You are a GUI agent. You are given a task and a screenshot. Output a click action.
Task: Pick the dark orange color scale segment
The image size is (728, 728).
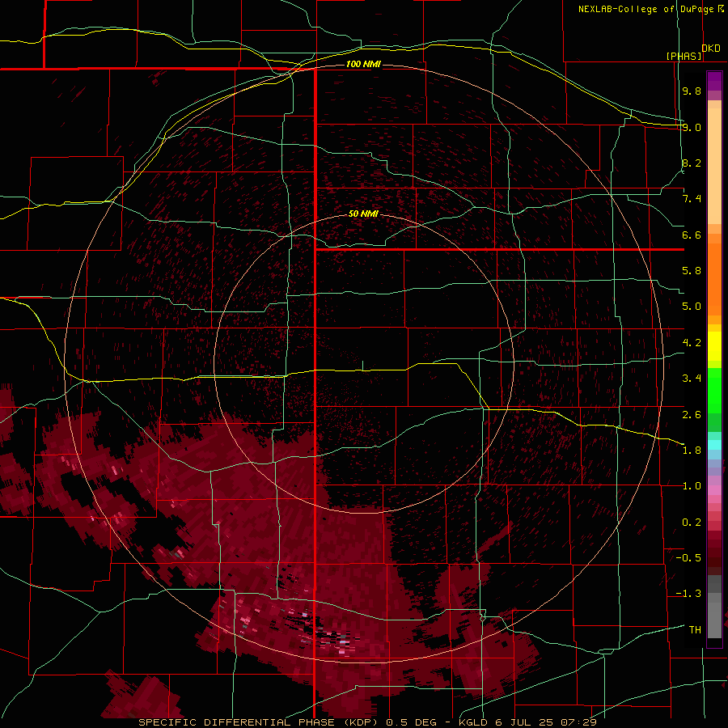pos(714,280)
